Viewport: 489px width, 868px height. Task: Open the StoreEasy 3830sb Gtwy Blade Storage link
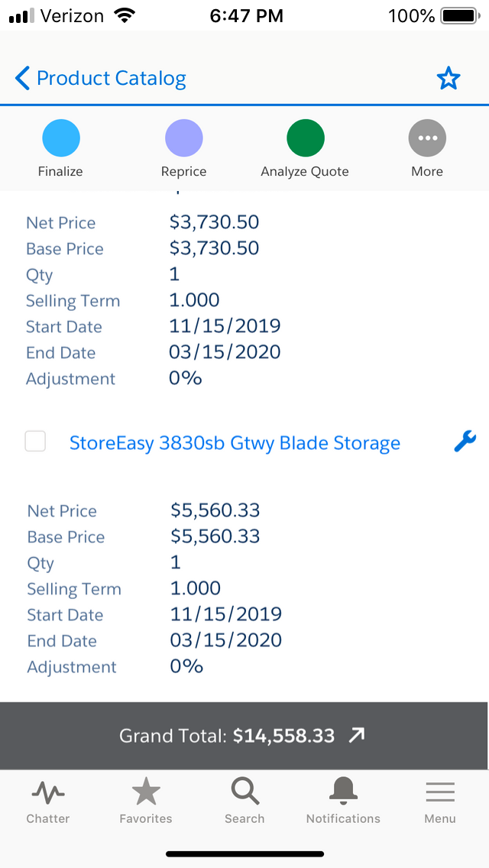[235, 442]
